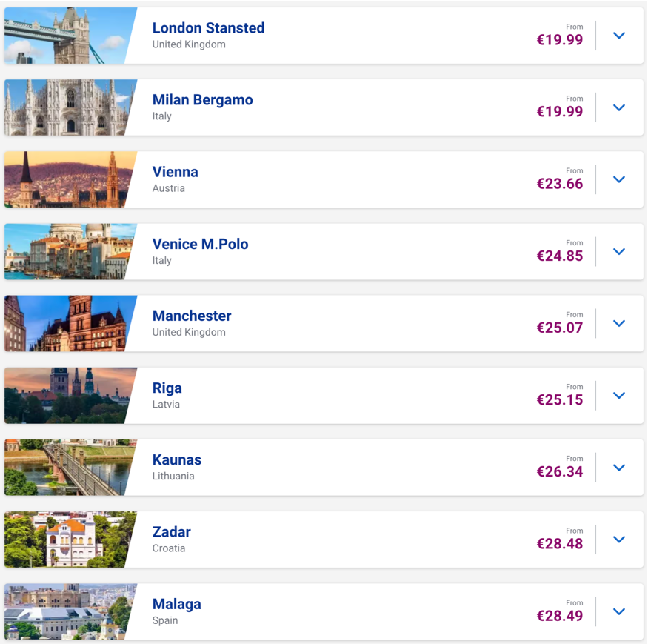Screen dimensions: 648x644
Task: Click the Malaga €28.49 price
Action: (560, 616)
